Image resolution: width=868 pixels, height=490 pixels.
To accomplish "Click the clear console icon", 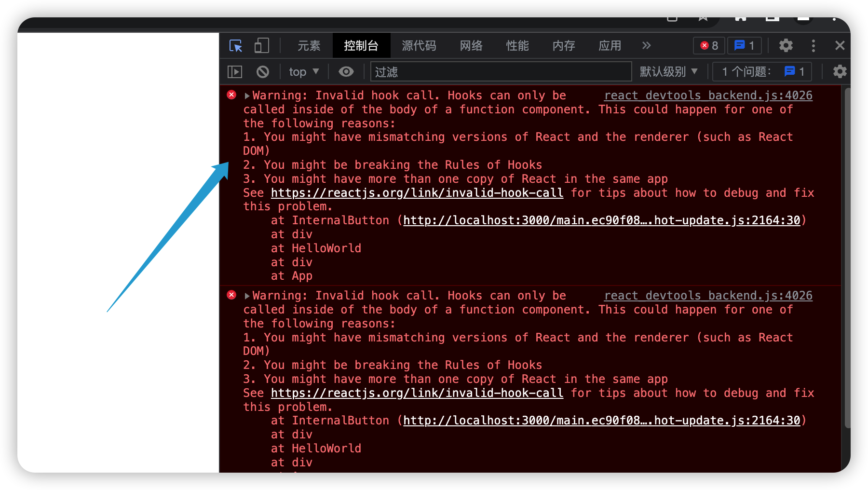I will (262, 71).
